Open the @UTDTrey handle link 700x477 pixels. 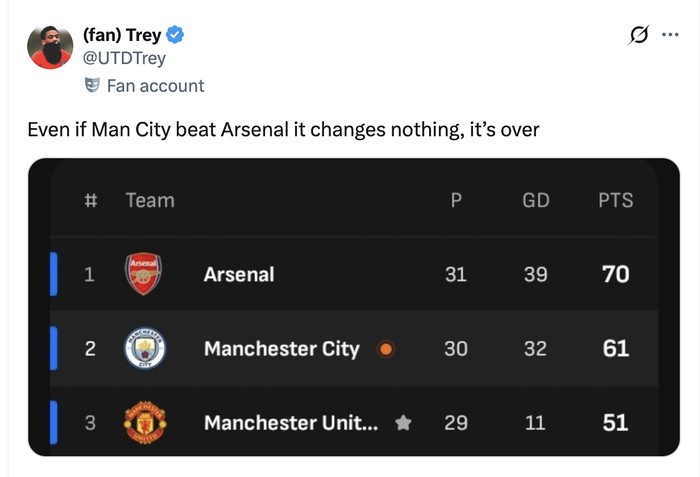coord(124,58)
